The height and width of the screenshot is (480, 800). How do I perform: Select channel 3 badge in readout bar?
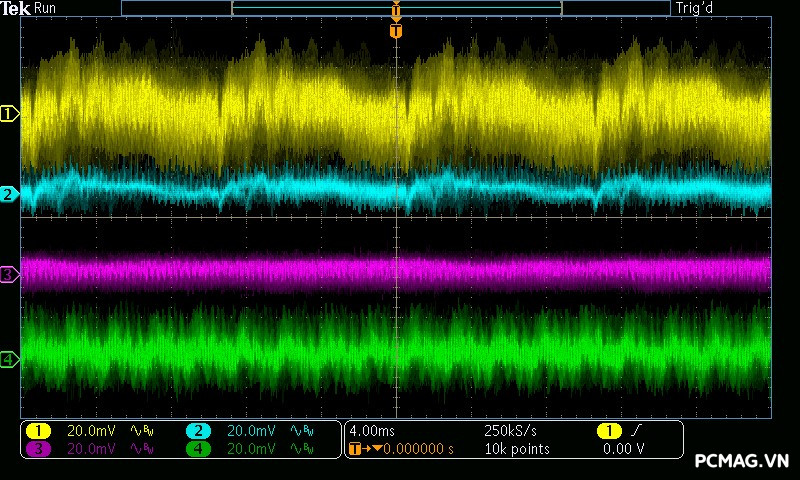point(38,449)
